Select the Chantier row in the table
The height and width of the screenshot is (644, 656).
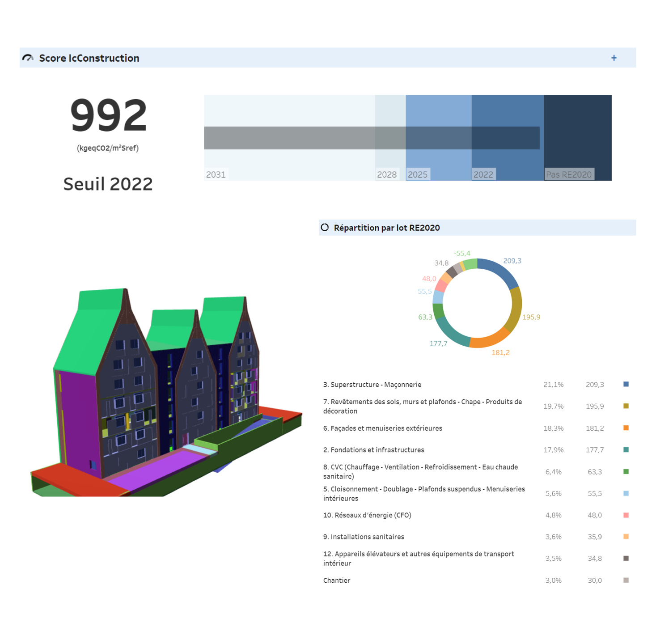point(337,580)
